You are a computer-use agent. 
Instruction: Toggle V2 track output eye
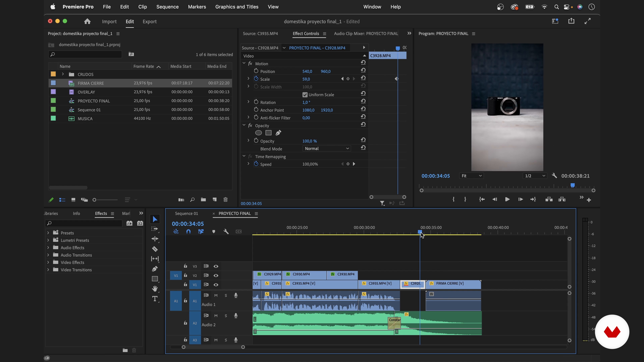point(216,276)
